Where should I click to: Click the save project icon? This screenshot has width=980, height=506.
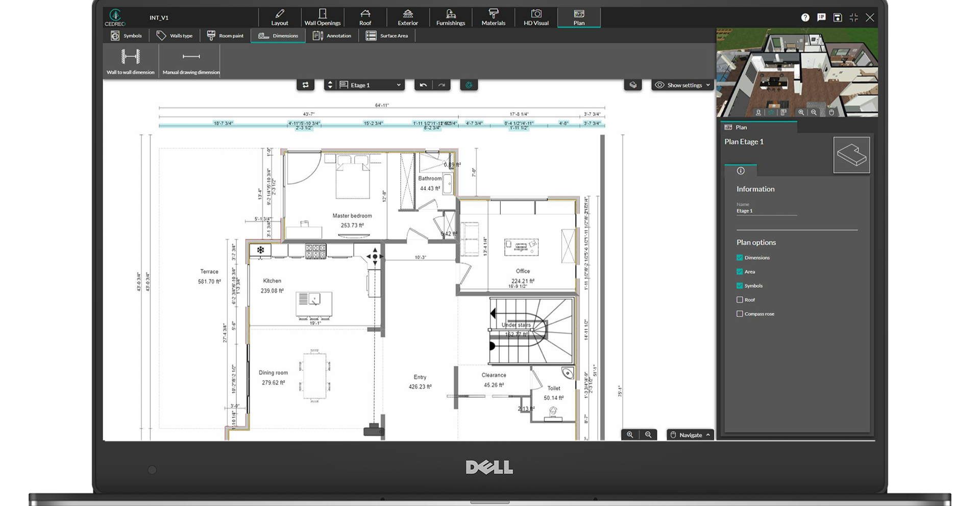click(838, 17)
